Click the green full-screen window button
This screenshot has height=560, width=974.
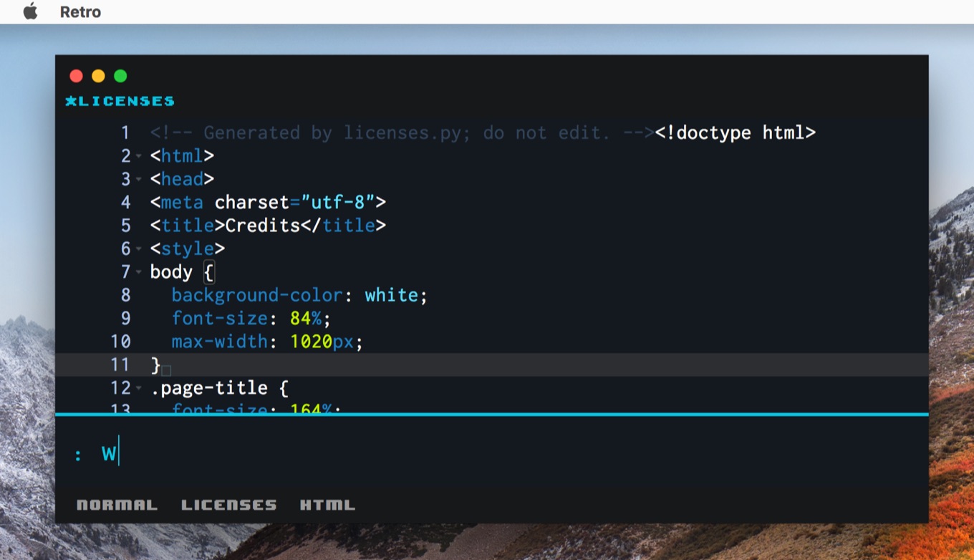120,76
